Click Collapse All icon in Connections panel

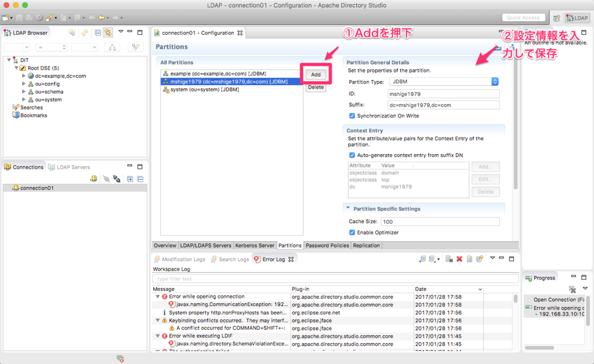(x=140, y=179)
